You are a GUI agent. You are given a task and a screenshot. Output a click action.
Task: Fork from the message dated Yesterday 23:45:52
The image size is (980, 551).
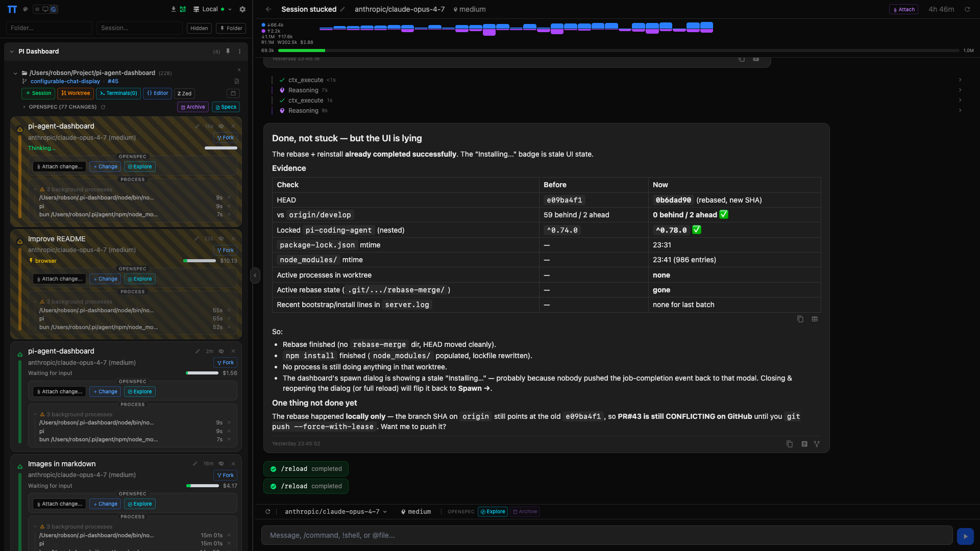(817, 444)
